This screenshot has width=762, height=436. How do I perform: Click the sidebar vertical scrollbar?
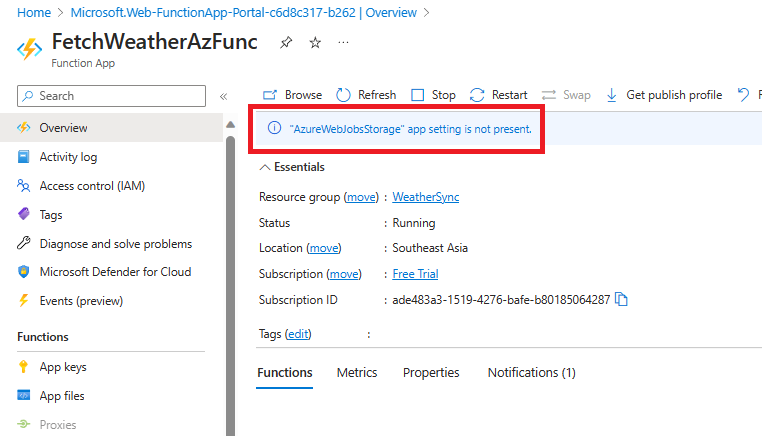click(x=230, y=286)
